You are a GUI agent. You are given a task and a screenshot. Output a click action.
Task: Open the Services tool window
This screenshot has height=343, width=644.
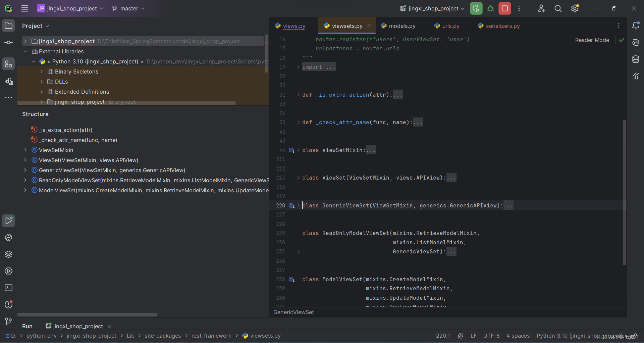(x=9, y=271)
